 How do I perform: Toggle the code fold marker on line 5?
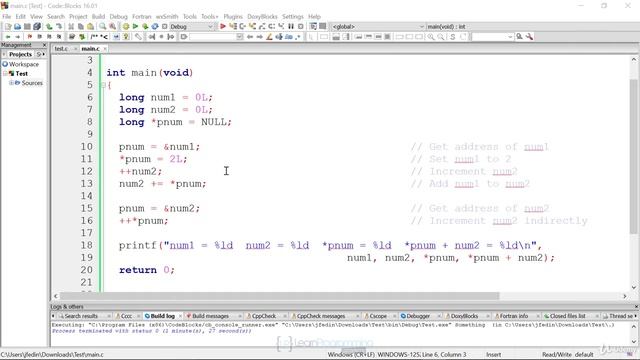(x=103, y=85)
